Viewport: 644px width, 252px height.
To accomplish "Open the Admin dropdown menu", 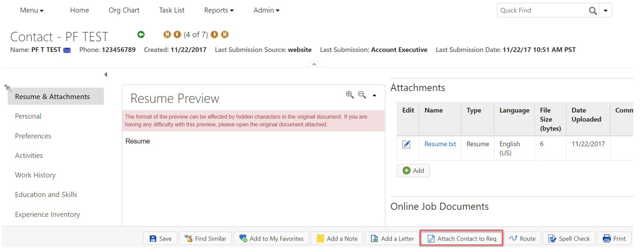I will (x=266, y=10).
